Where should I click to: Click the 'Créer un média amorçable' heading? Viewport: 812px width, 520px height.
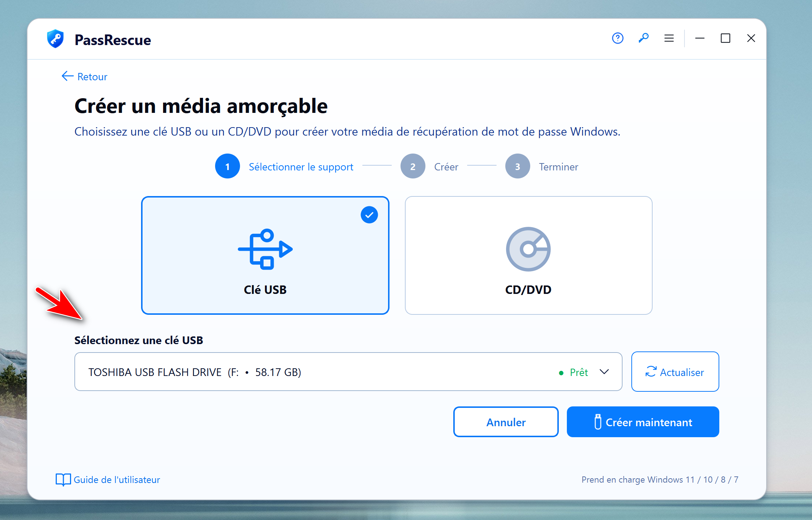tap(201, 106)
